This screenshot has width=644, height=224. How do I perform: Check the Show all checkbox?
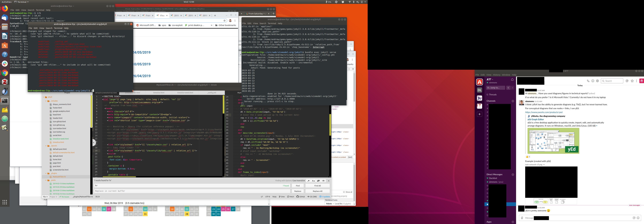tap(344, 192)
